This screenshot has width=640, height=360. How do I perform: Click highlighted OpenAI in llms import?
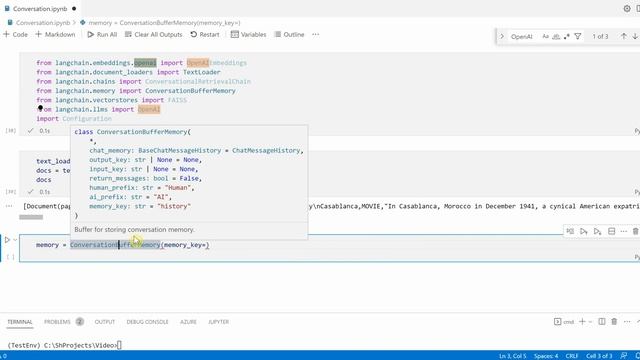[149, 109]
